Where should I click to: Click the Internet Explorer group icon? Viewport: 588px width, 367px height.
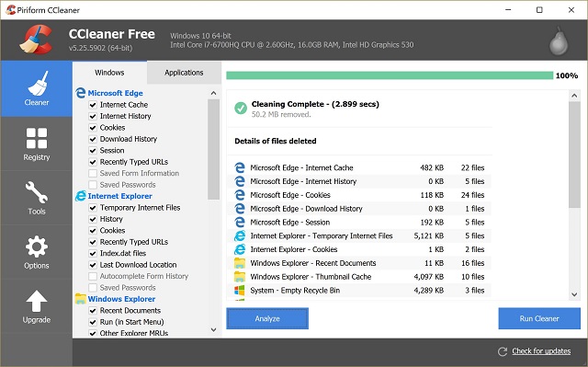tap(80, 196)
